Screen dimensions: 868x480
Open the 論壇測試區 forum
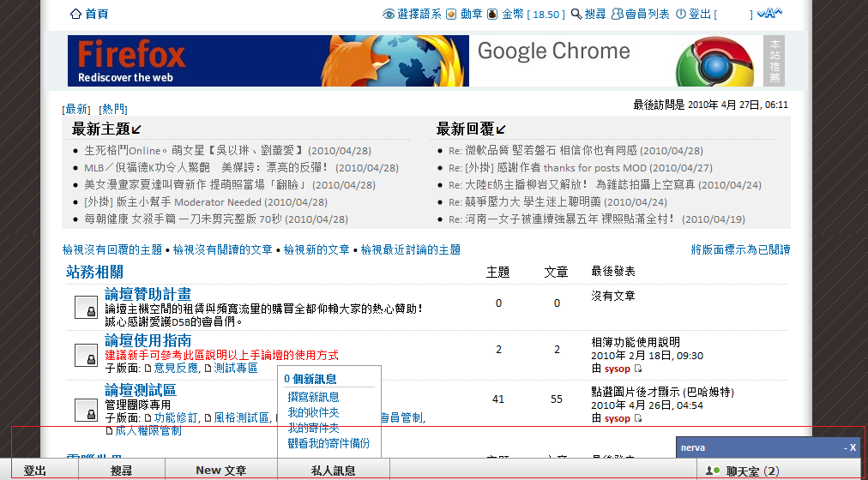point(141,390)
